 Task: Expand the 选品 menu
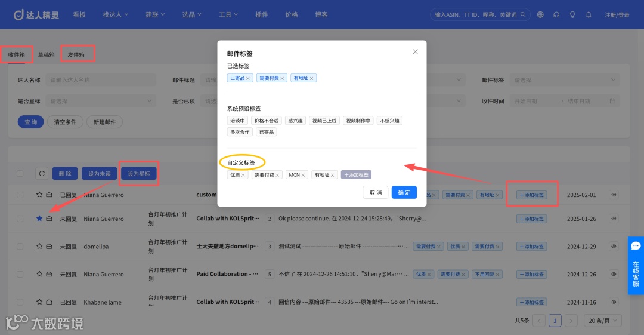click(x=192, y=14)
